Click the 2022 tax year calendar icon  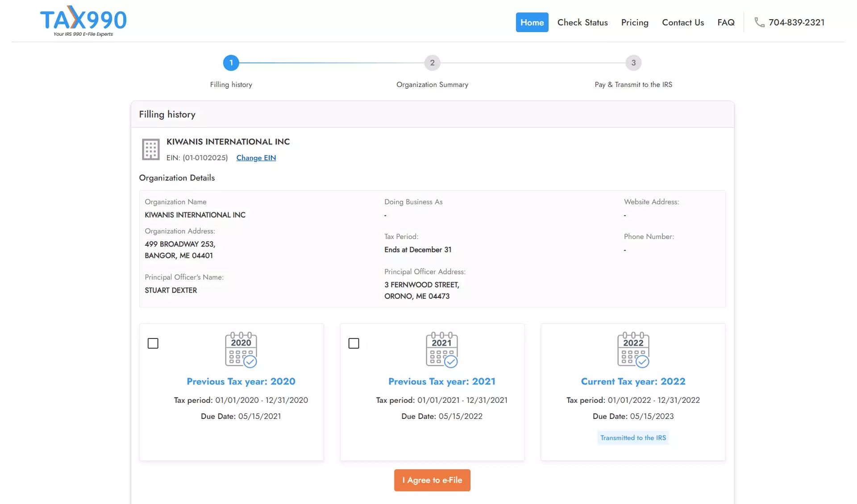633,349
